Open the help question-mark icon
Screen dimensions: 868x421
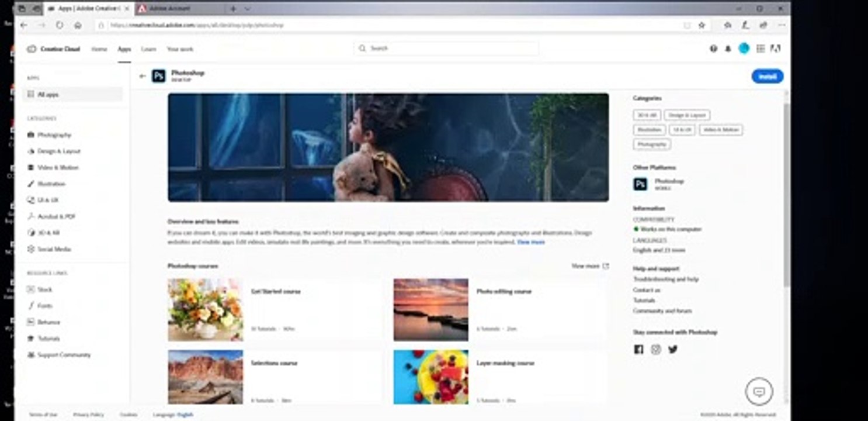(x=713, y=49)
